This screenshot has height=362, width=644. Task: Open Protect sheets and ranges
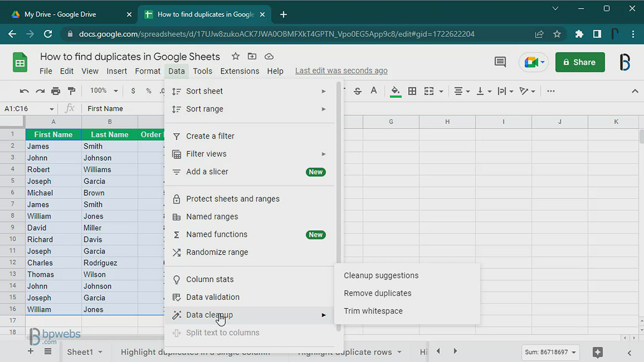click(250, 199)
